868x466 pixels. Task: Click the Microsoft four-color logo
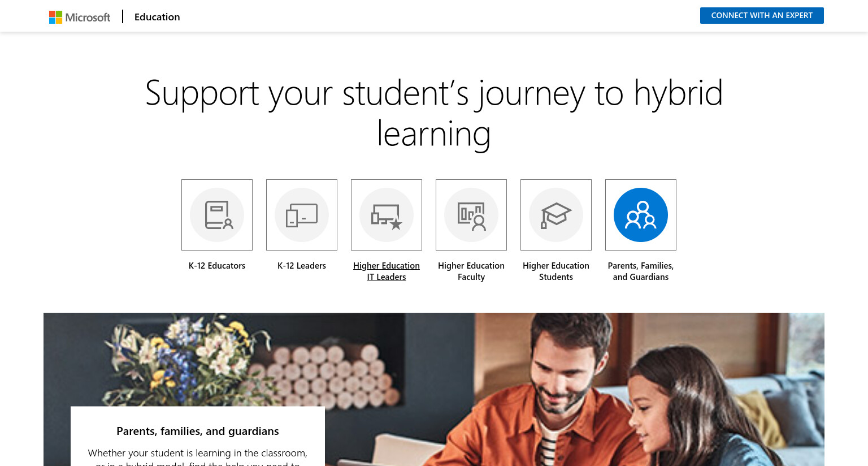click(x=55, y=17)
